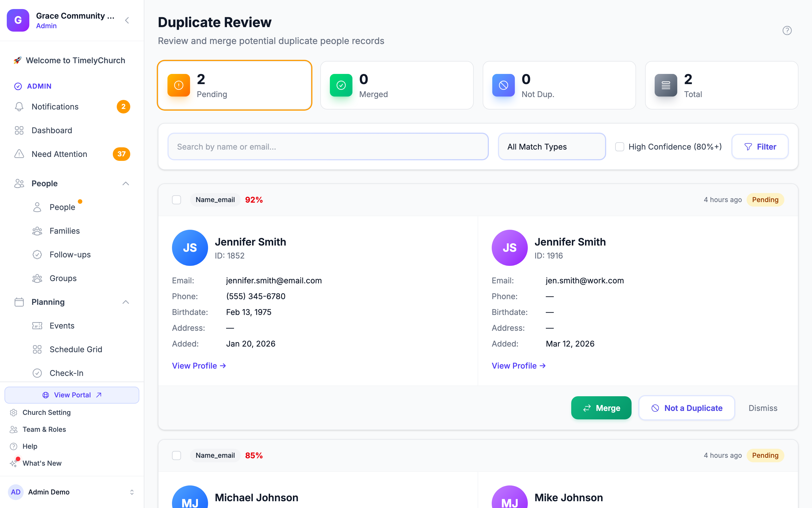Viewport: 812px width, 508px height.
Task: Select the Not Dup. stat card
Action: (x=559, y=85)
